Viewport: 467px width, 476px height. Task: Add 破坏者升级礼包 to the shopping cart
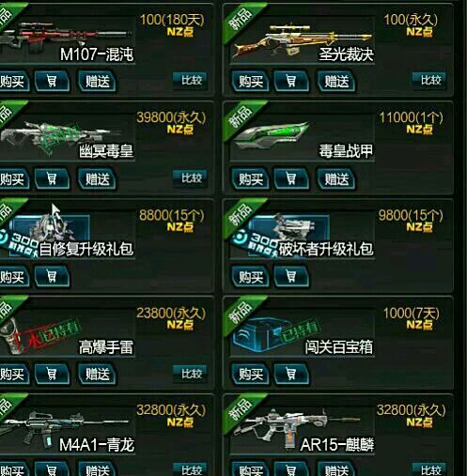[x=291, y=277]
